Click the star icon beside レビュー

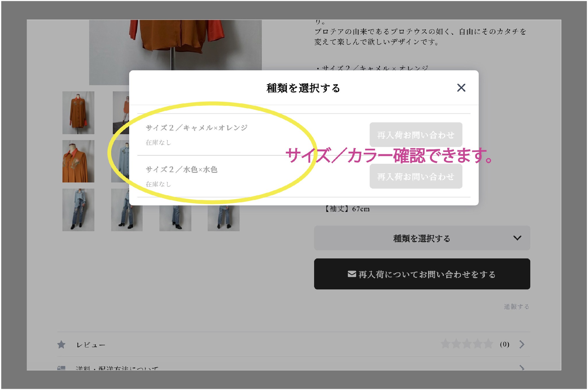(x=61, y=344)
